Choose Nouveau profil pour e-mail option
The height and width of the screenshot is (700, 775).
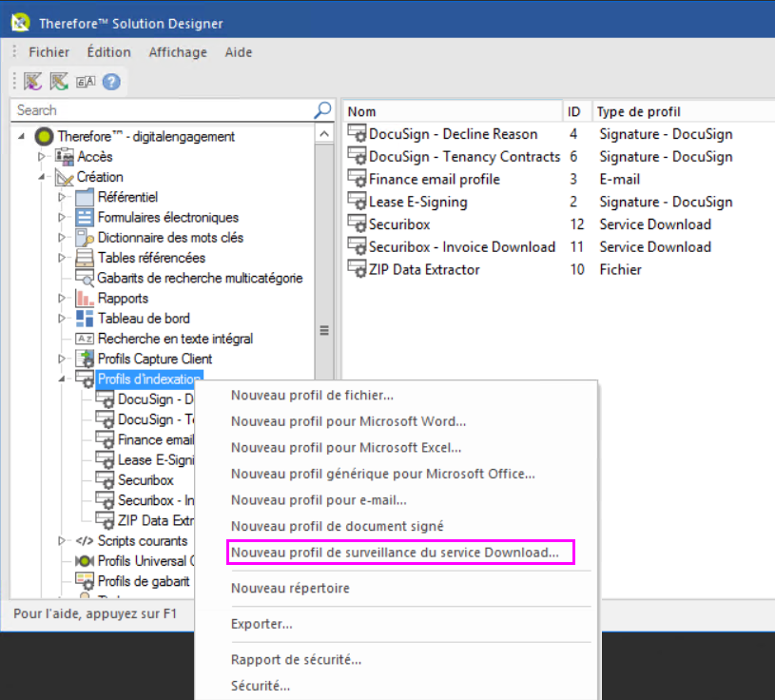click(x=319, y=499)
